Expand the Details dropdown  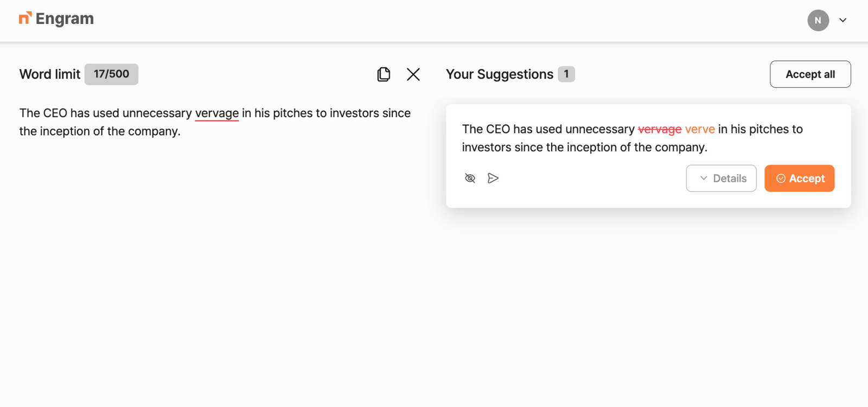[x=721, y=179]
